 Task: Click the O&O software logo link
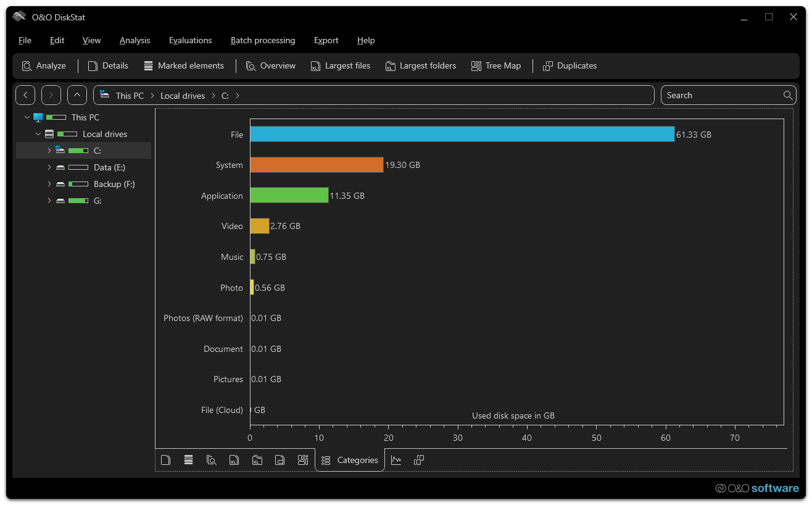(757, 488)
